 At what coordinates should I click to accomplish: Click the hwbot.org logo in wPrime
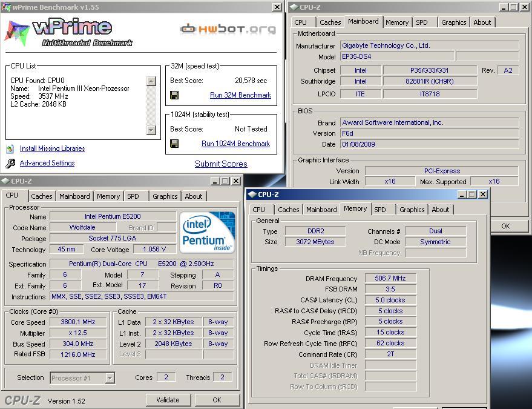point(228,29)
